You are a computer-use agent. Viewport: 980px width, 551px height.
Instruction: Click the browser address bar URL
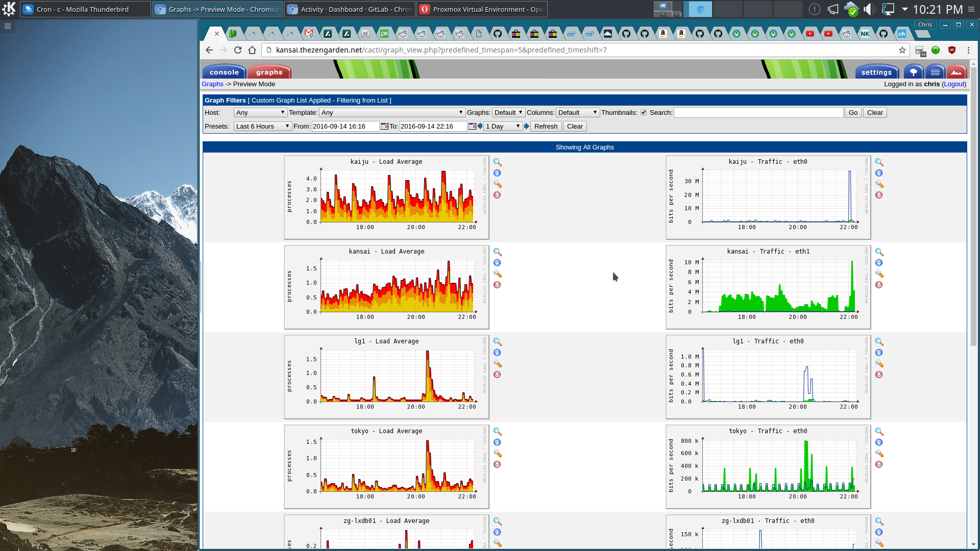point(442,50)
